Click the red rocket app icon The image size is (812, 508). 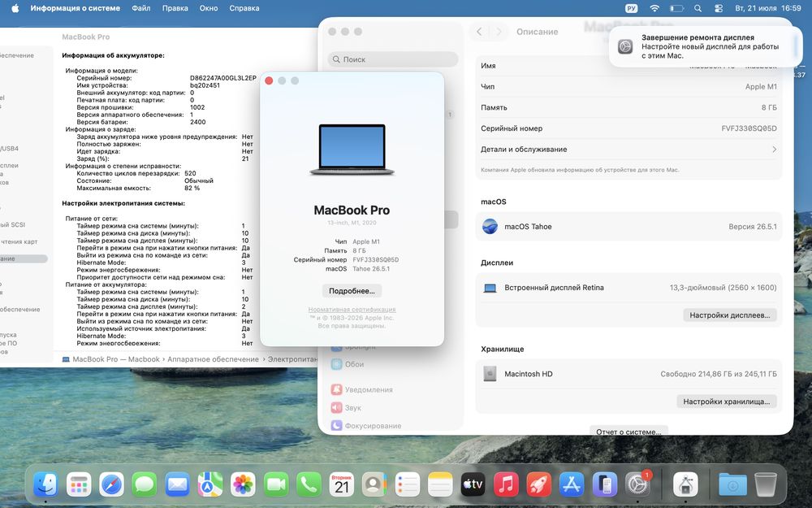538,484
